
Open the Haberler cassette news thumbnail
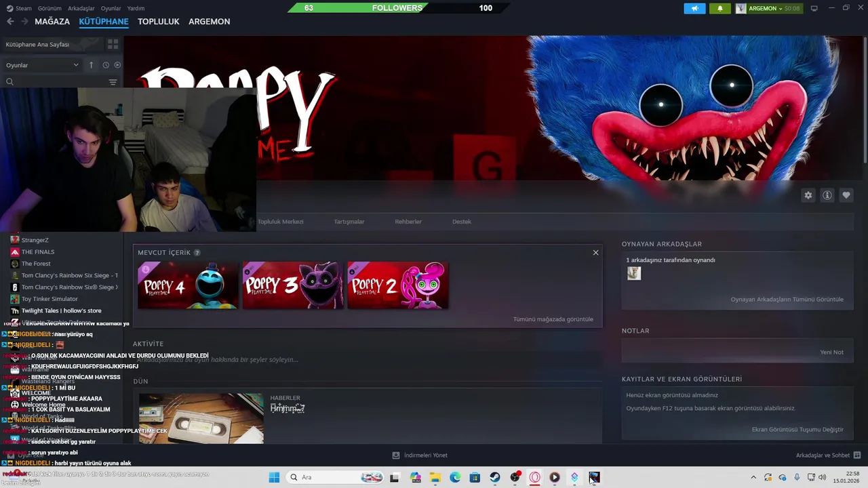point(201,418)
